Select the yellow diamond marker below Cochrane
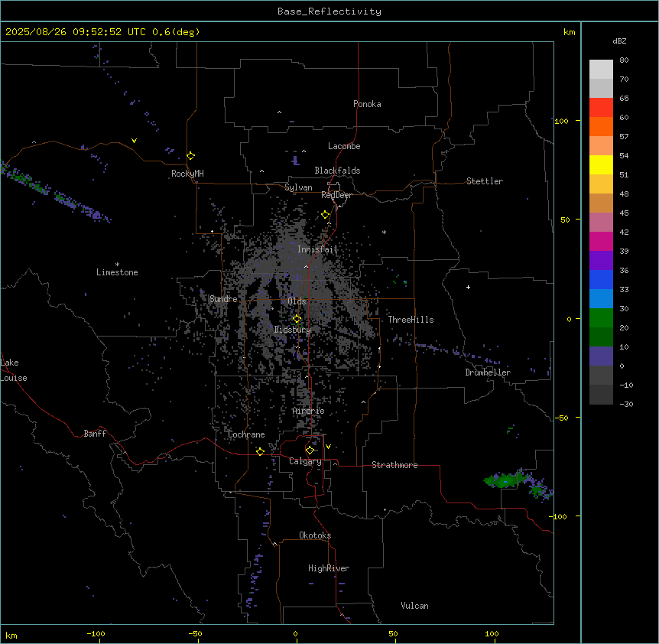The image size is (659, 644). pos(260,451)
